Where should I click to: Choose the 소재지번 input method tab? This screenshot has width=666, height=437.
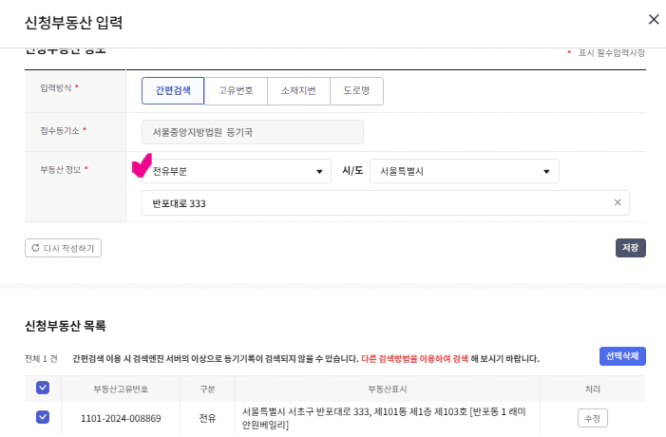coord(298,90)
